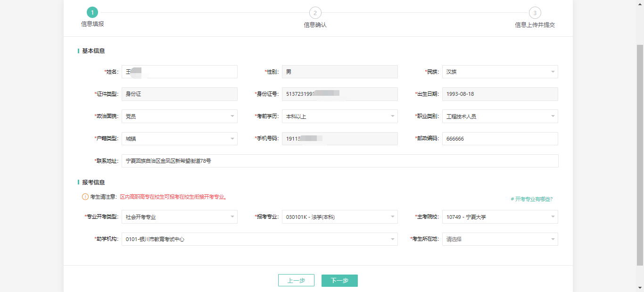
Task: Click step 2 circle 信息确认
Action: coord(315,13)
